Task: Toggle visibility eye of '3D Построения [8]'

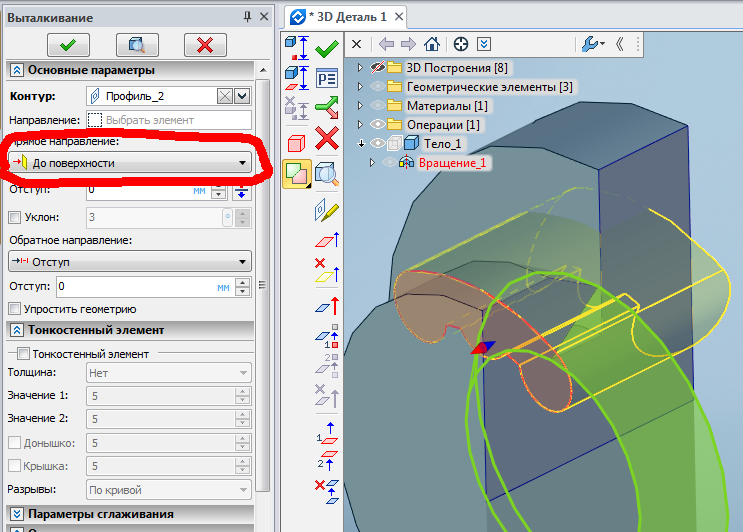Action: click(378, 68)
